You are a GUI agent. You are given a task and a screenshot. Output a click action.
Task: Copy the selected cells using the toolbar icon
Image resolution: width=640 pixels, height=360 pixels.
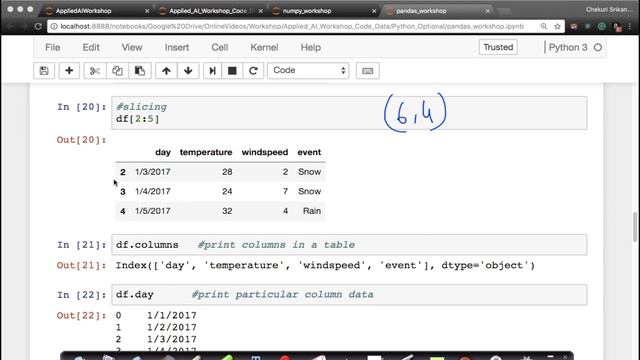[117, 71]
